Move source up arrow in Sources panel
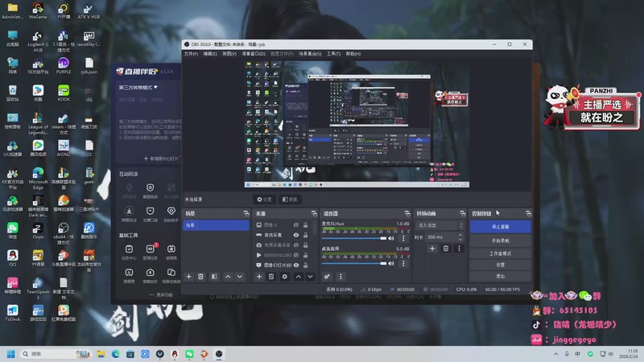644x362 pixels. [299, 277]
